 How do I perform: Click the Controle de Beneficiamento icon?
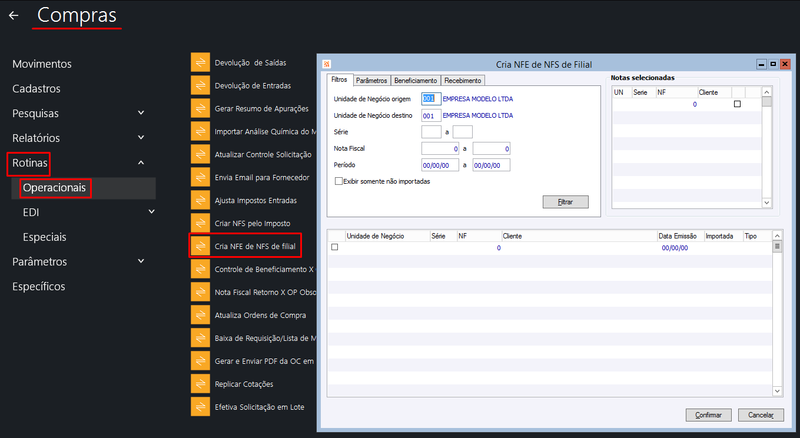201,269
